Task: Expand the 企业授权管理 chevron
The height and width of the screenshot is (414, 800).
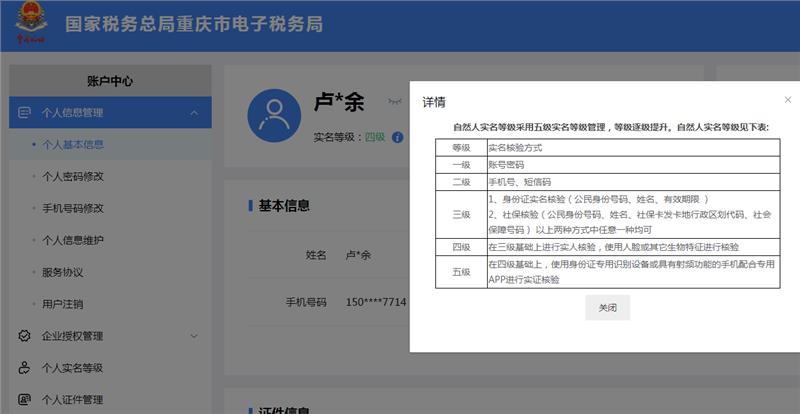Action: (x=194, y=336)
